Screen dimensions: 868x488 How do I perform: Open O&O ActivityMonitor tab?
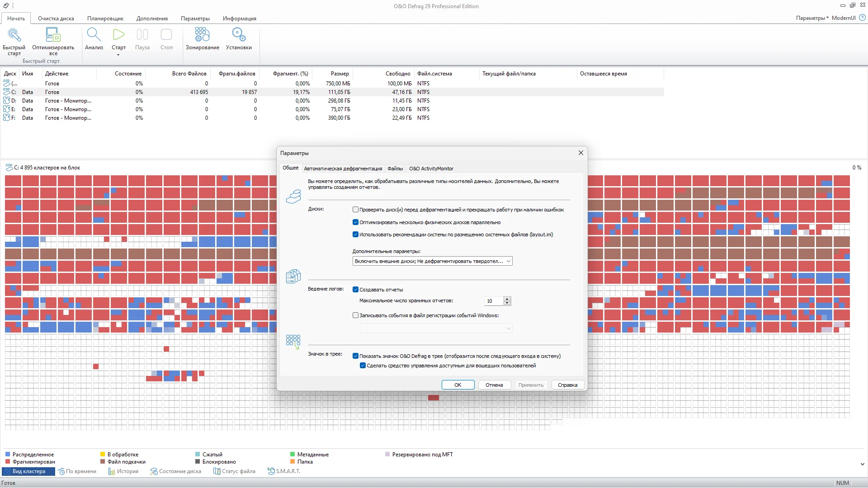click(431, 169)
